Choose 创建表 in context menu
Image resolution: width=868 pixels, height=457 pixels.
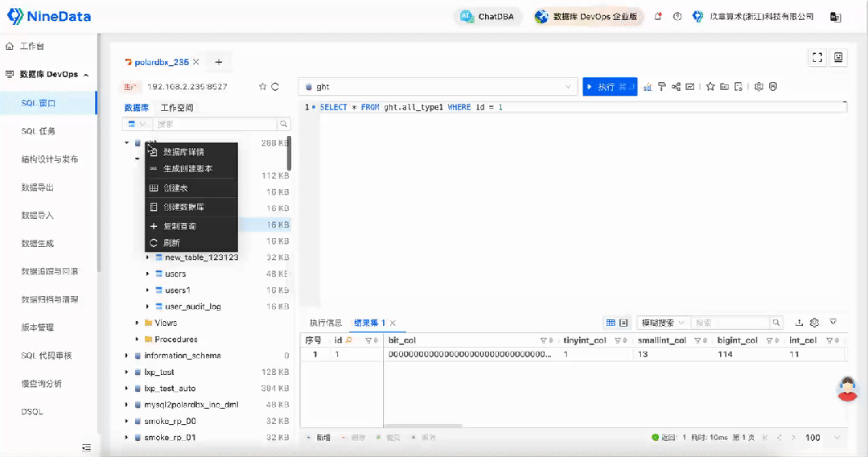(x=191, y=187)
